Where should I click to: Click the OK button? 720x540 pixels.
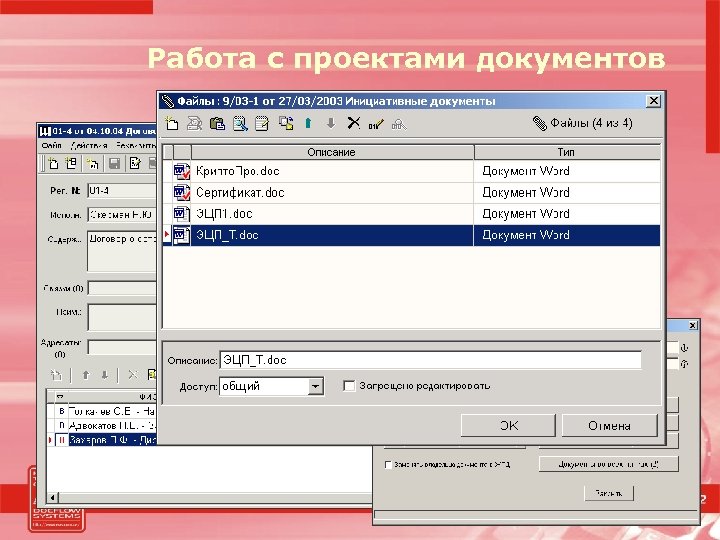coord(508,426)
